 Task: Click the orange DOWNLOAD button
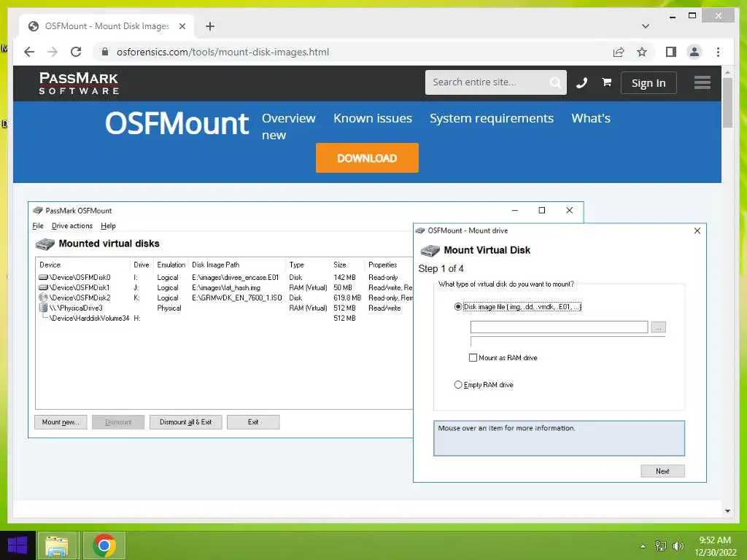tap(368, 158)
